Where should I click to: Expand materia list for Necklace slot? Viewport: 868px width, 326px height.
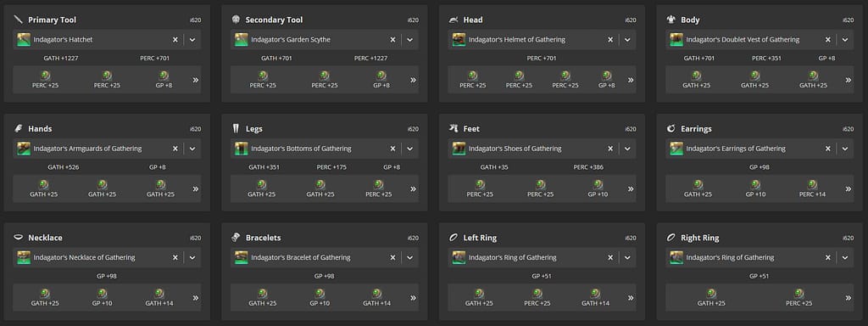[196, 298]
